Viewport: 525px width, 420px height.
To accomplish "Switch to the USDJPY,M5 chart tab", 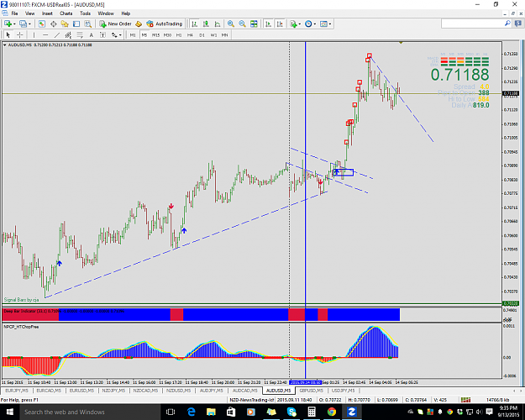I will tap(343, 391).
